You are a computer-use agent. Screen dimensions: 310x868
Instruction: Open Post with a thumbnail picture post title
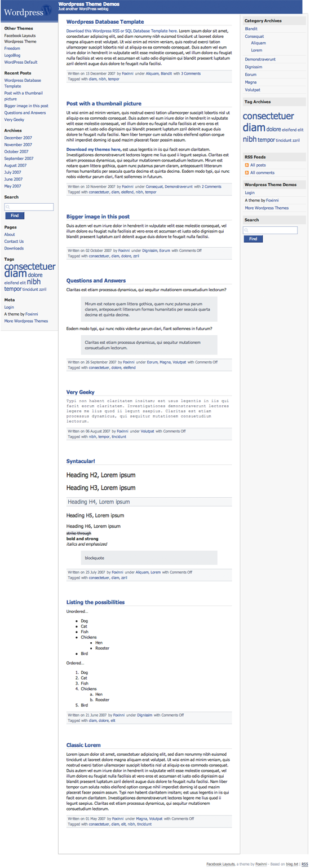104,104
